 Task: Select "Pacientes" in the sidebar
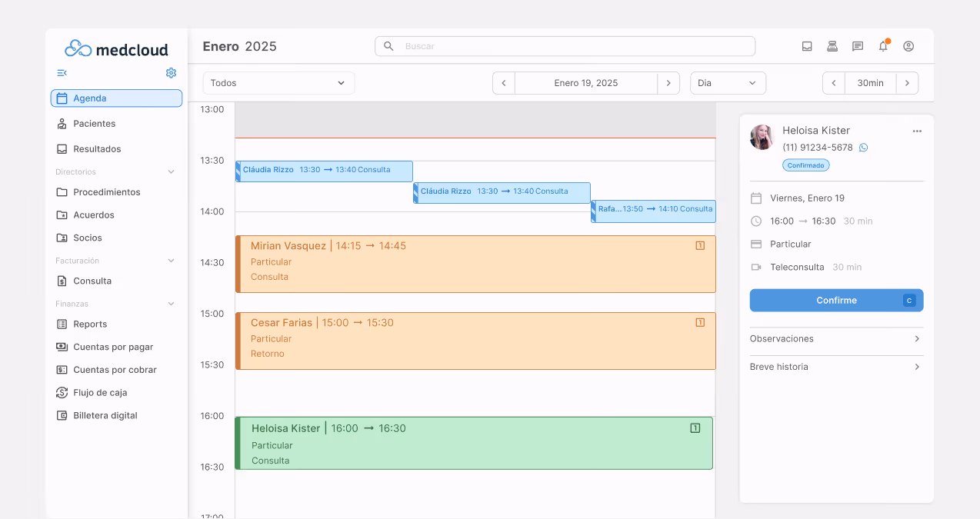tap(93, 123)
